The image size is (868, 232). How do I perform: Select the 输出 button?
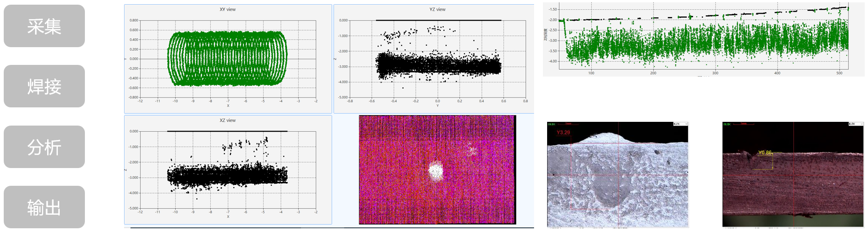[44, 207]
